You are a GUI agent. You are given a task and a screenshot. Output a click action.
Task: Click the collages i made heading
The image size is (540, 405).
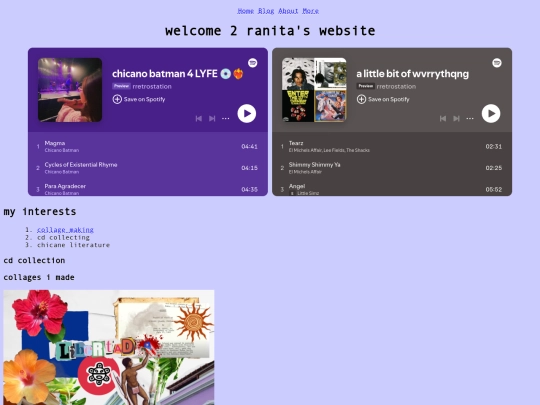(39, 277)
